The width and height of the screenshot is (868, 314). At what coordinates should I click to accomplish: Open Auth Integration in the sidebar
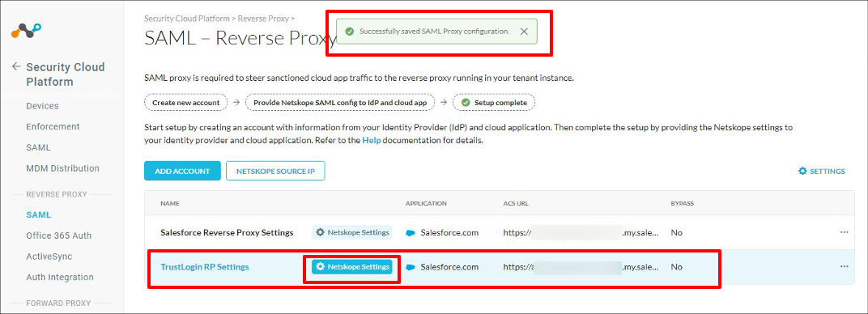pos(60,277)
